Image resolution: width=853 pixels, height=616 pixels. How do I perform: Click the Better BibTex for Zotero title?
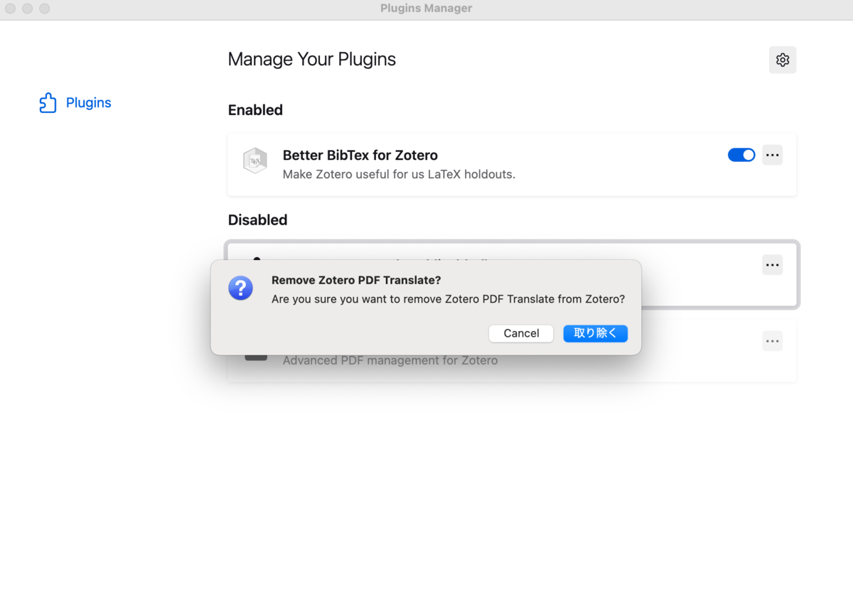click(x=360, y=155)
